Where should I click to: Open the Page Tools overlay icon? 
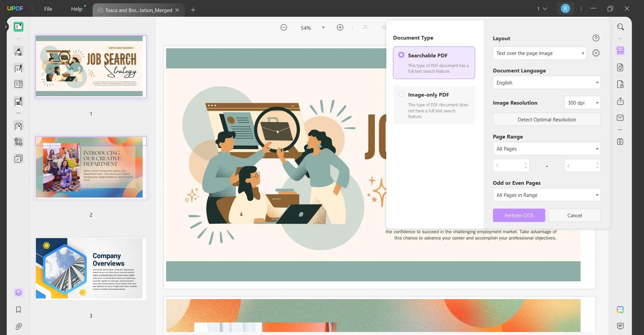18,159
